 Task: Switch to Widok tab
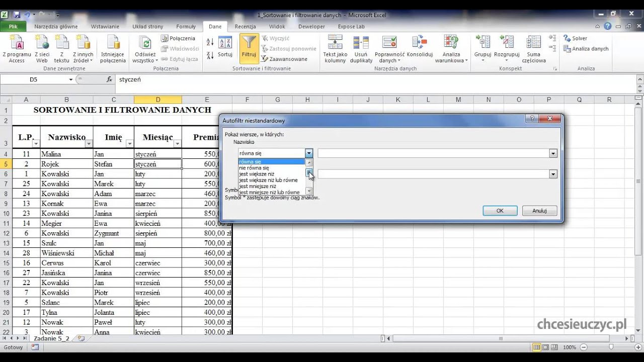coord(277,27)
